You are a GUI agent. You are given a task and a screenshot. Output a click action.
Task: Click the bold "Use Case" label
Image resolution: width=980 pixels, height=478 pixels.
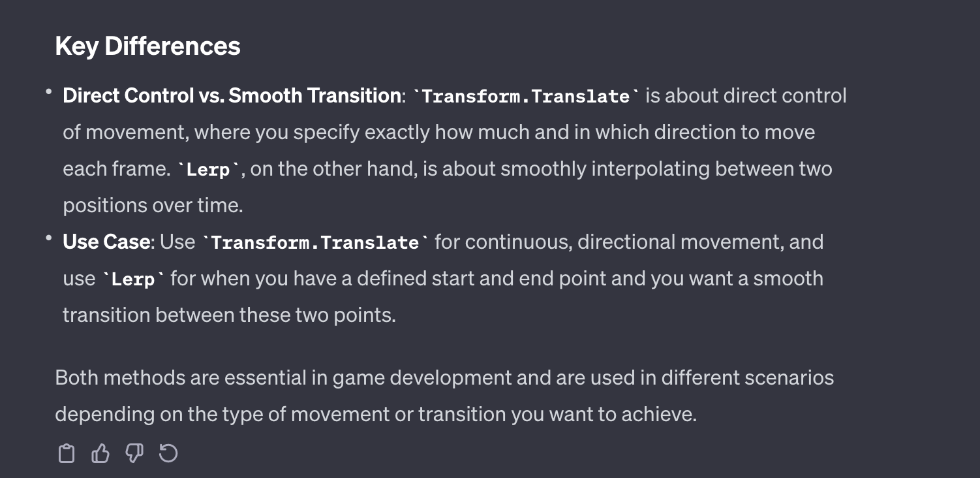pyautogui.click(x=106, y=242)
